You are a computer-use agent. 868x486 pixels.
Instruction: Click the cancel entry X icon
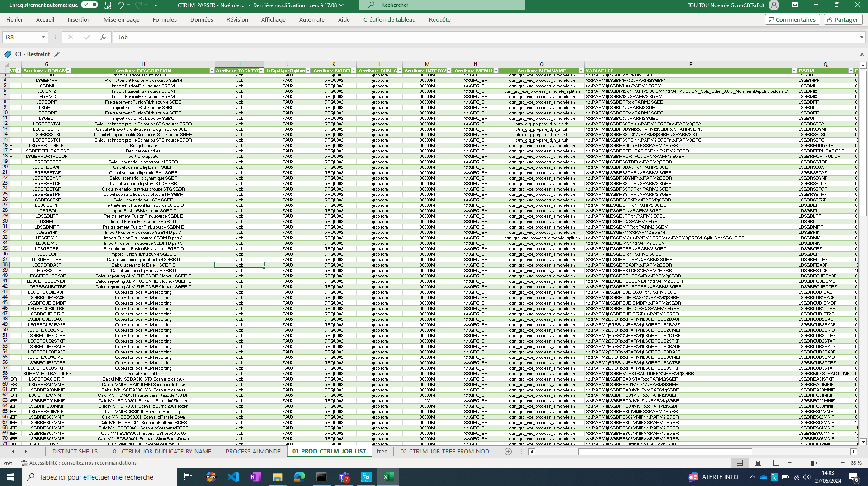coord(70,37)
